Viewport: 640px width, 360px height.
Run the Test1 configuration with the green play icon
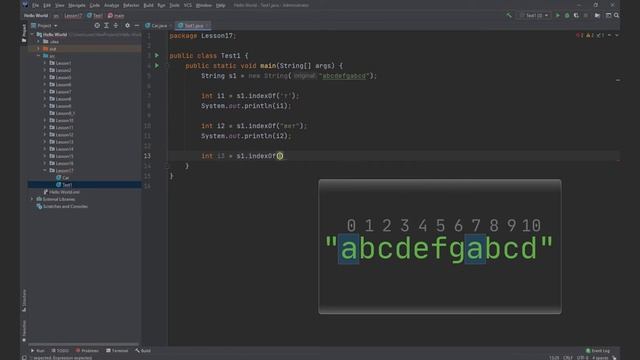click(x=558, y=16)
